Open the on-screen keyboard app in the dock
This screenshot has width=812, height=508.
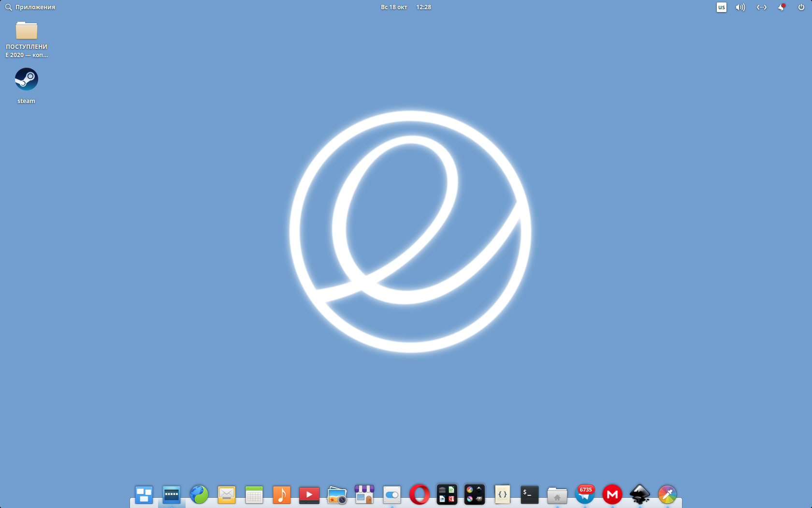coord(172,494)
